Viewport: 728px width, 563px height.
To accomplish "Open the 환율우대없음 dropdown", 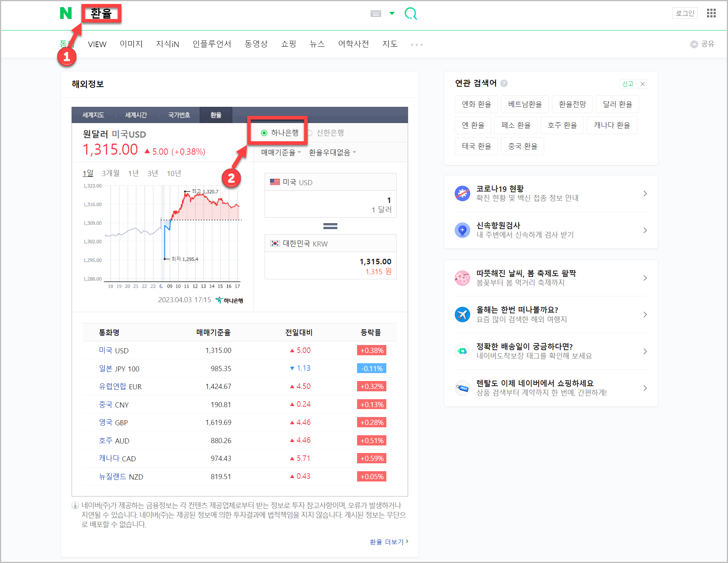I will click(333, 153).
